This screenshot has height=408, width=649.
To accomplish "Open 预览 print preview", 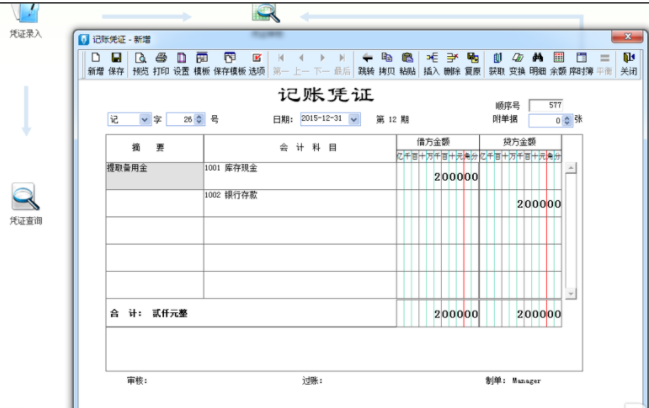I will tap(140, 64).
